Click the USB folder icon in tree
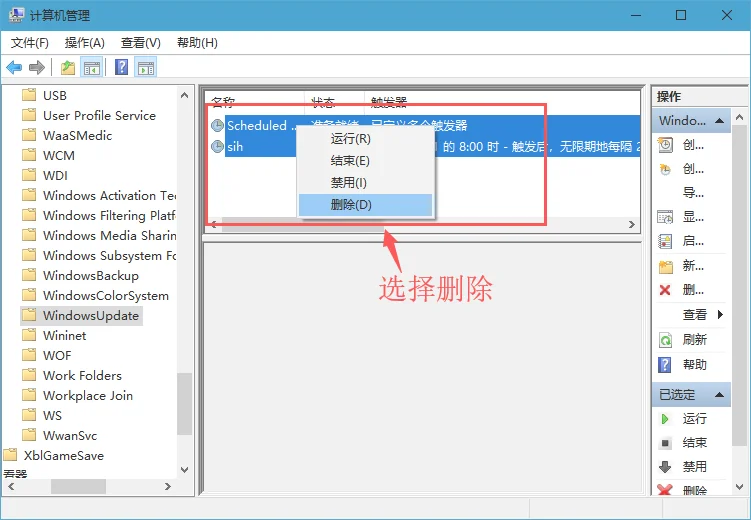Viewport: 751px width, 520px height. pyautogui.click(x=29, y=95)
